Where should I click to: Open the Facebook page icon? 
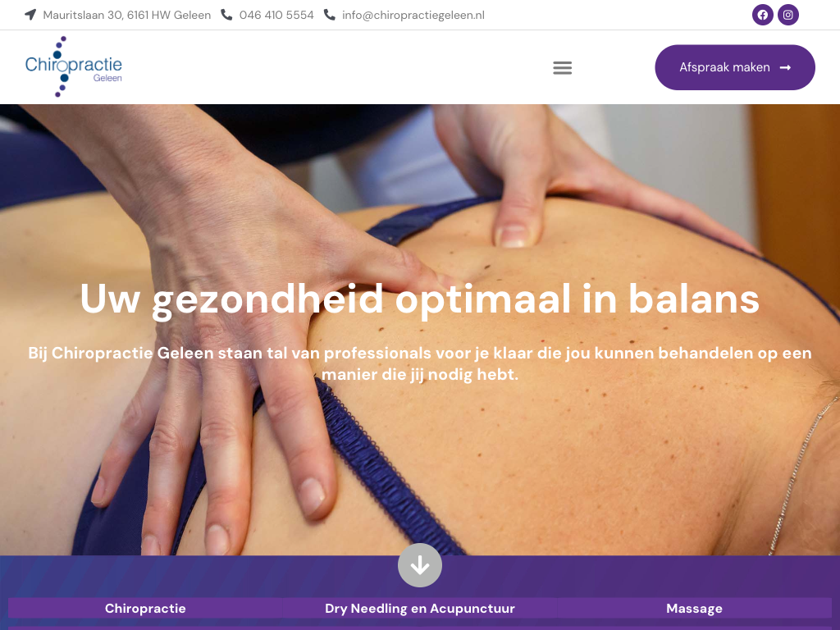[762, 15]
